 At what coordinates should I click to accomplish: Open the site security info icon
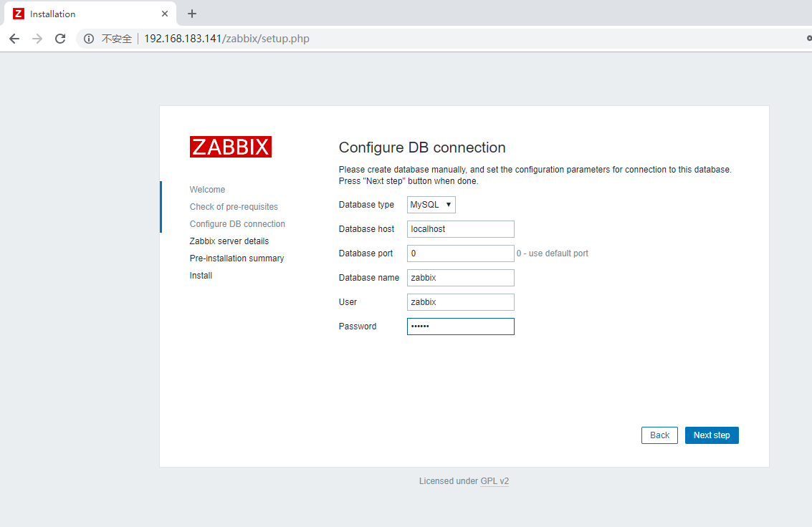(x=89, y=39)
